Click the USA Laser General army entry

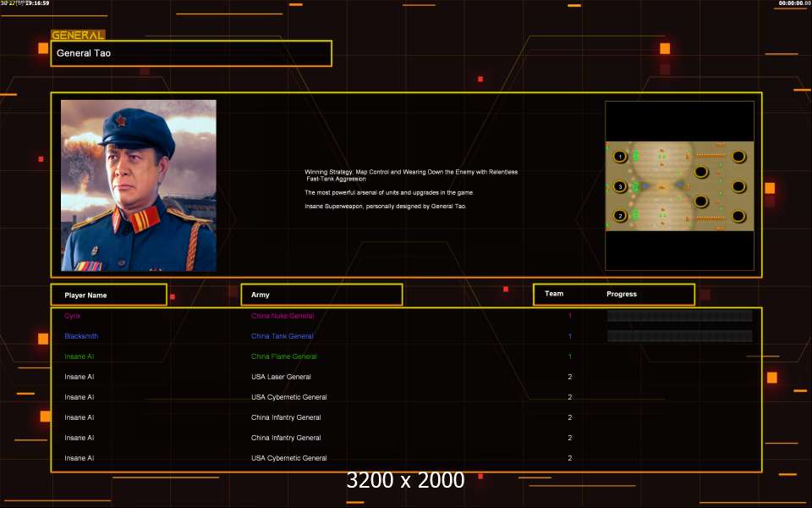click(281, 377)
